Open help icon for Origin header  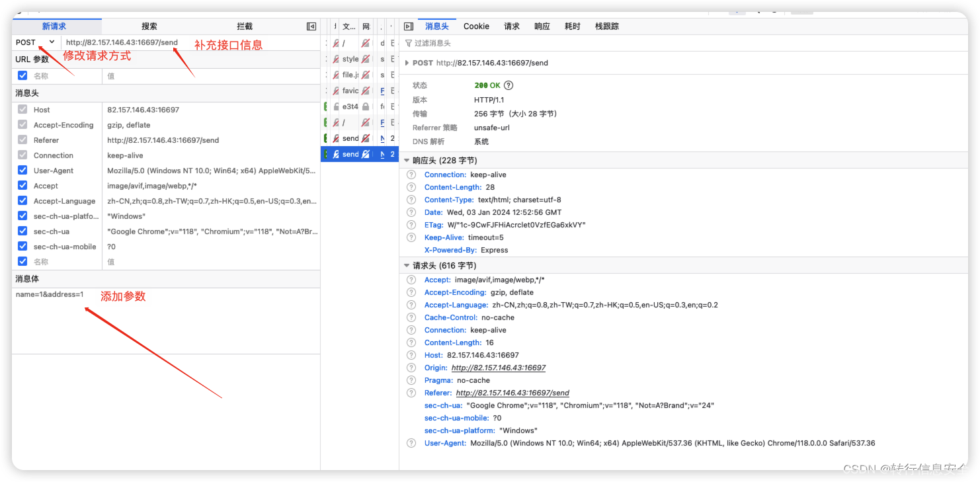[x=411, y=368]
